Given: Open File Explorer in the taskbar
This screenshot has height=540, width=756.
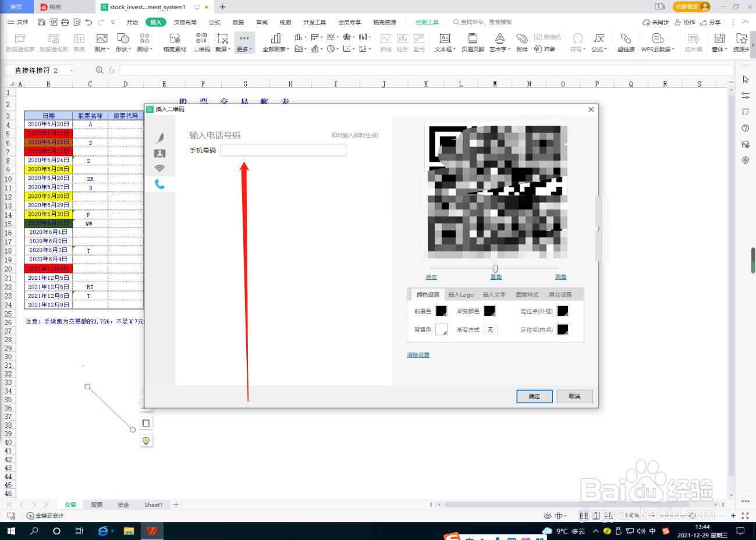Looking at the screenshot, I should (129, 531).
